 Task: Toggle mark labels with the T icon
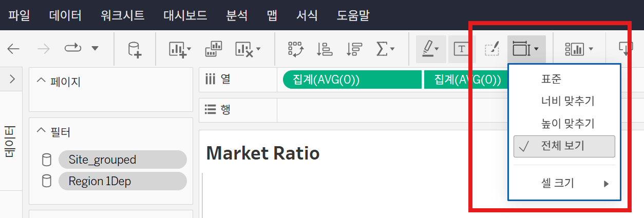(462, 49)
